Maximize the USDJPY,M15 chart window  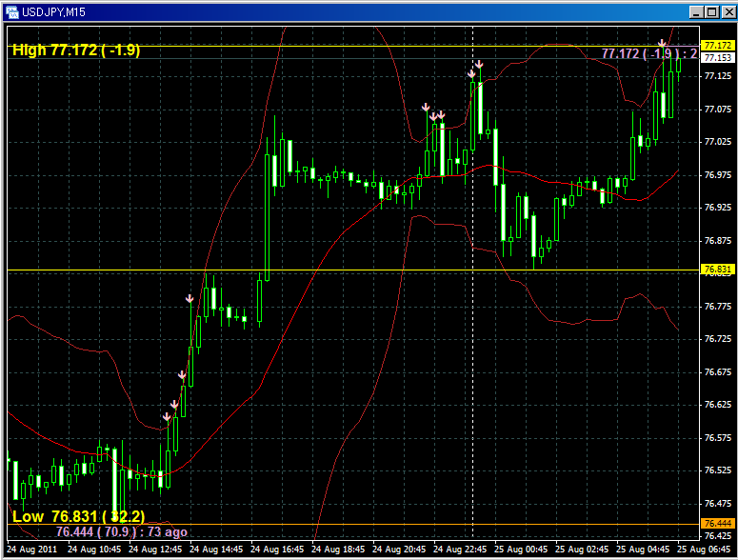click(x=711, y=11)
